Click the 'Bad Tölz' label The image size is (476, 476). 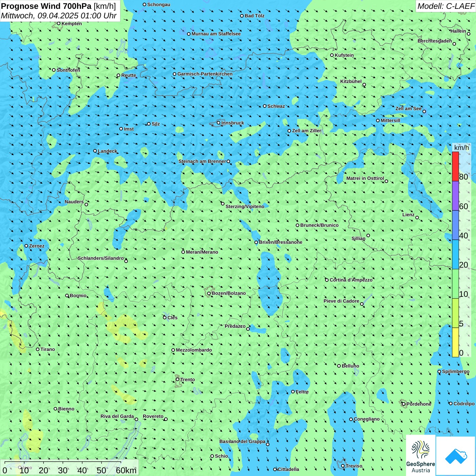point(255,16)
